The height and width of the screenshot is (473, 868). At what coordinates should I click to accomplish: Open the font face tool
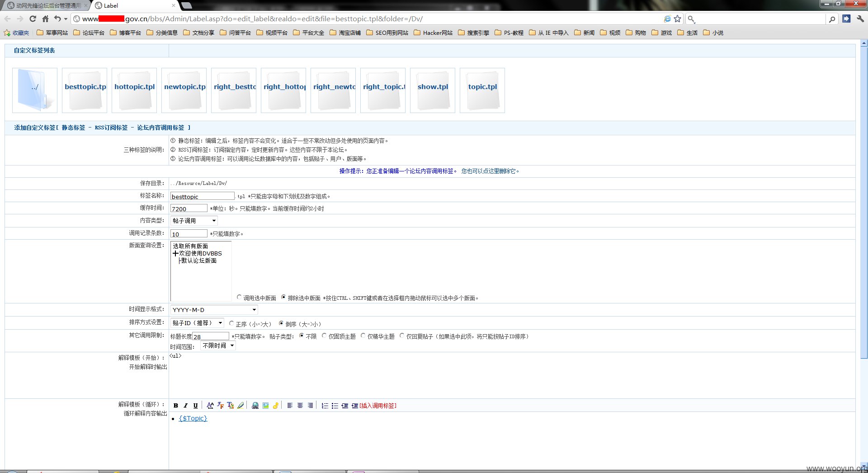click(220, 406)
